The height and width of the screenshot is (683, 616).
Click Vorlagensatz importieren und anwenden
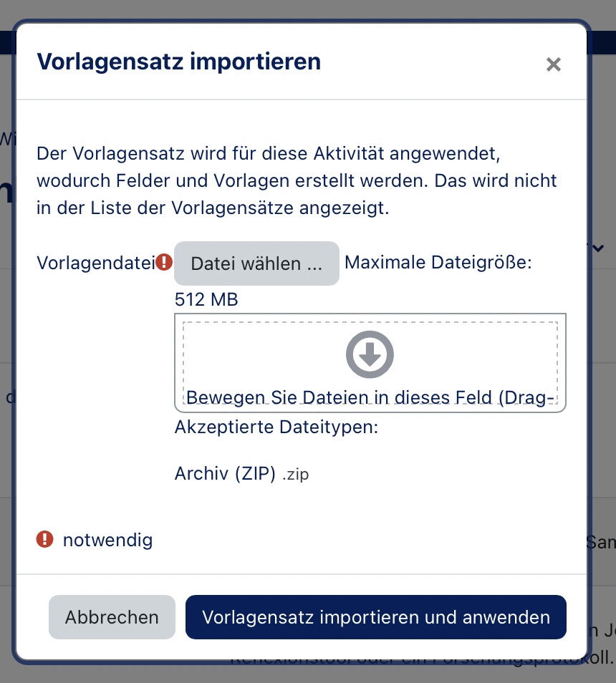375,617
